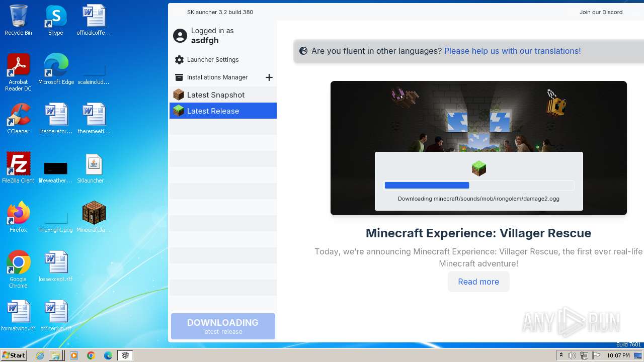Open Action Center flag tray icon
The image size is (644, 362).
(596, 355)
